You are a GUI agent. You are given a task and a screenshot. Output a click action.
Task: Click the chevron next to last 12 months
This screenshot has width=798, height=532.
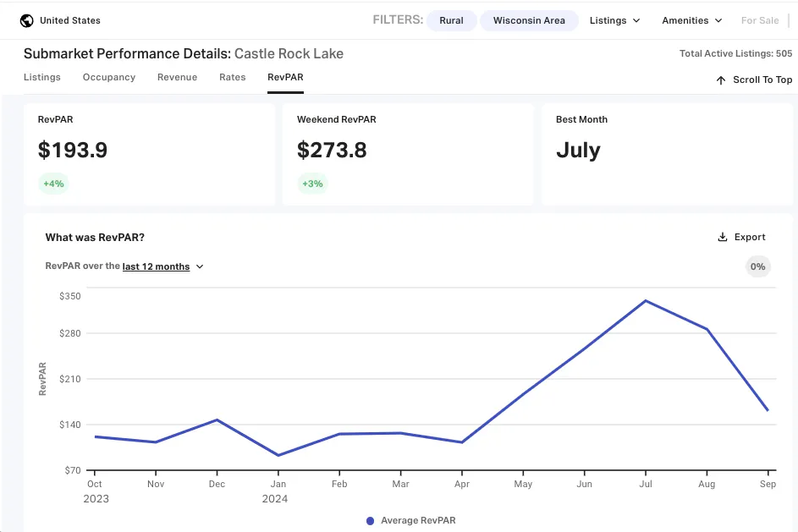200,266
